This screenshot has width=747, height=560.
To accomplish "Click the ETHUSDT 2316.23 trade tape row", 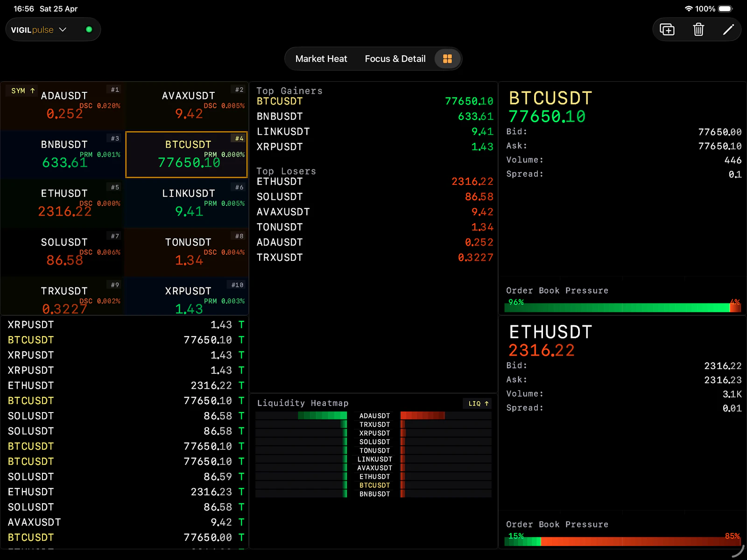I will [125, 492].
